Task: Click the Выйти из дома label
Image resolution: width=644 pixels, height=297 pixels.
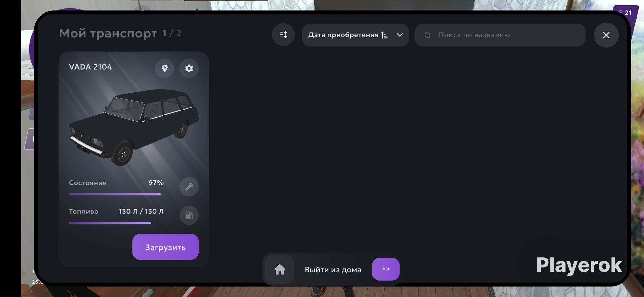Action: click(x=333, y=270)
